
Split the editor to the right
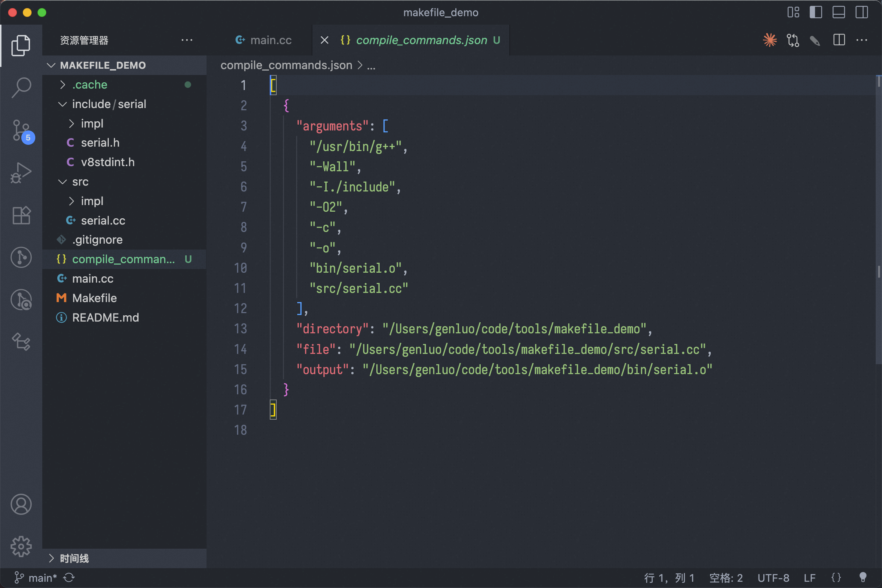pyautogui.click(x=839, y=40)
